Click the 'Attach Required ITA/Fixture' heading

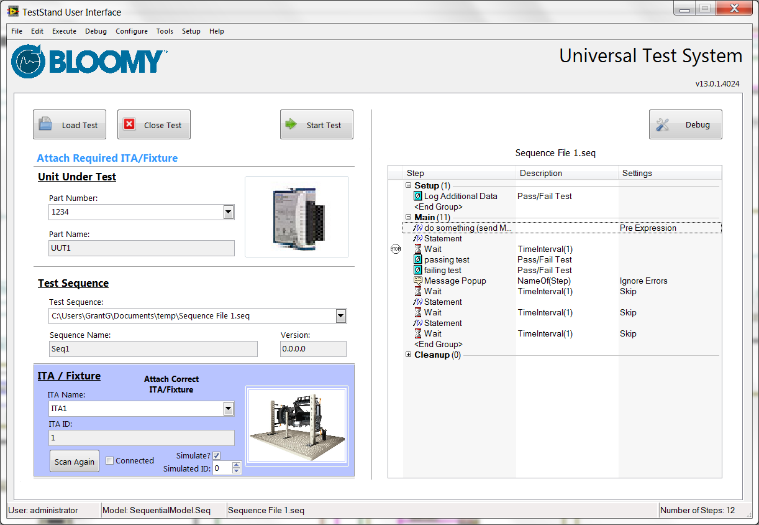point(107,158)
